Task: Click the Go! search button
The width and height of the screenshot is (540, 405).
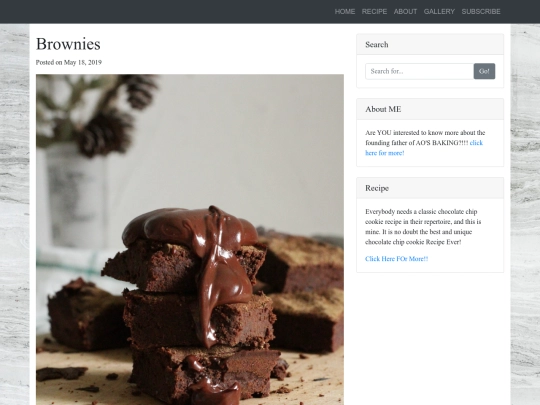Action: [x=484, y=71]
